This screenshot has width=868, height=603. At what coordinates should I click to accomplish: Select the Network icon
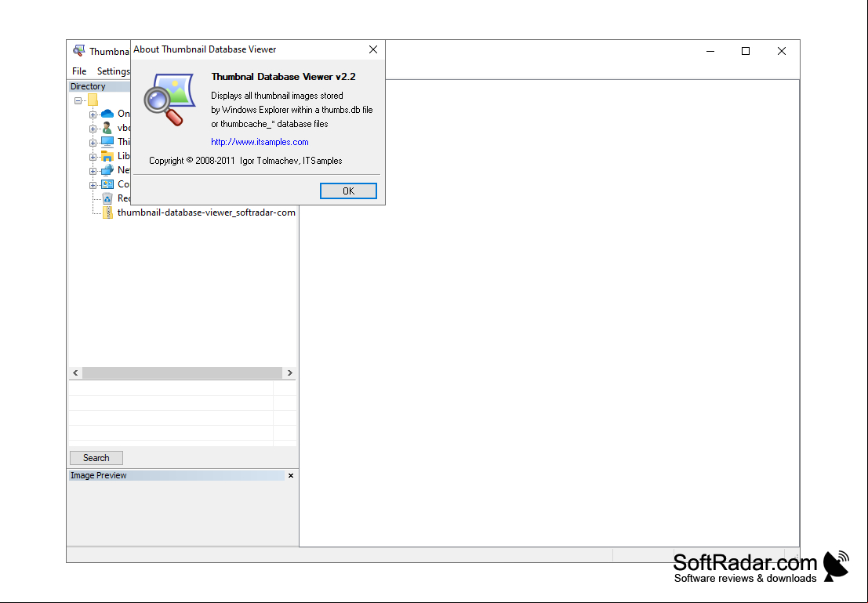107,170
